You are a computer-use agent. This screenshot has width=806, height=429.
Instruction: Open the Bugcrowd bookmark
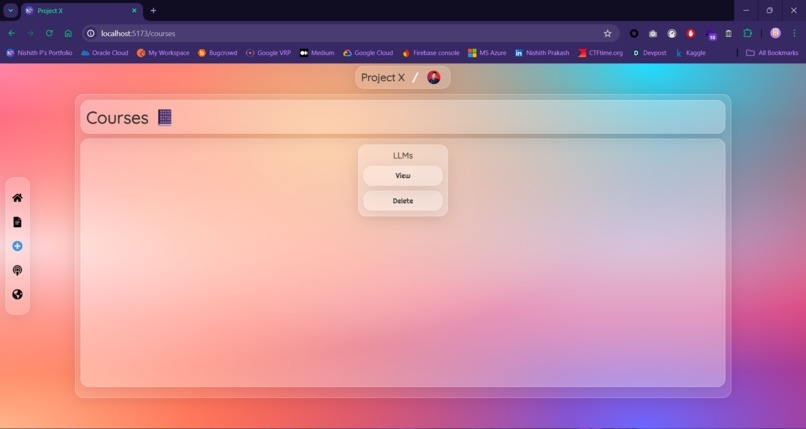(217, 53)
